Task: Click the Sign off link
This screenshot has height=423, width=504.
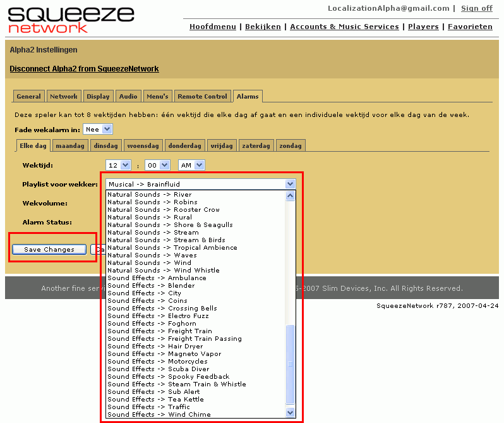Action: pos(476,8)
